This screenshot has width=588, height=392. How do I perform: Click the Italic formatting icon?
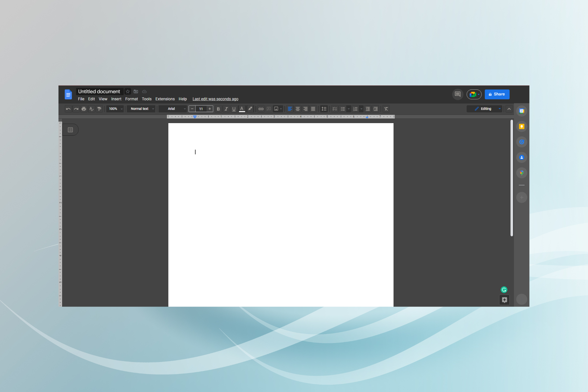click(x=225, y=109)
